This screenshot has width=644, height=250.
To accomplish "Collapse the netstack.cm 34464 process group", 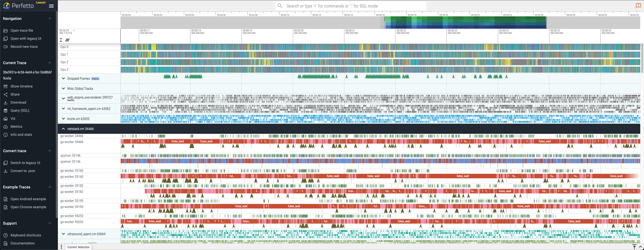I will (63, 129).
